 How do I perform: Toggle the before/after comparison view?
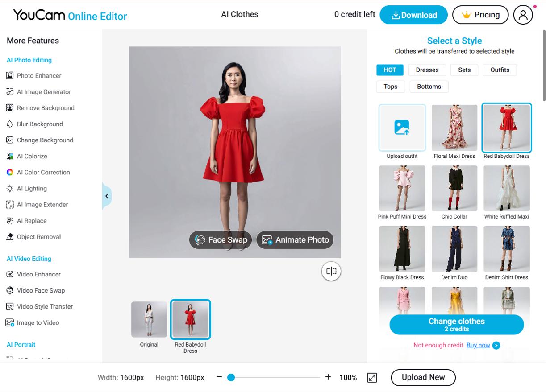click(331, 271)
